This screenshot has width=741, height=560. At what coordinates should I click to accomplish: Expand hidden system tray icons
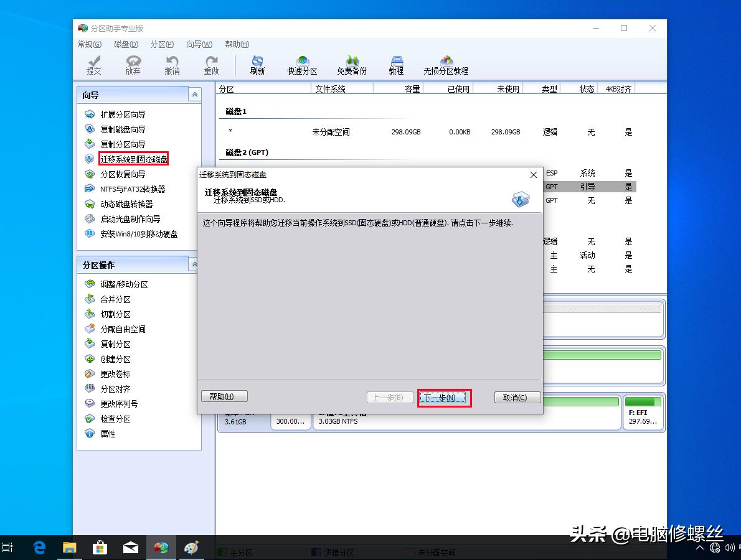699,548
